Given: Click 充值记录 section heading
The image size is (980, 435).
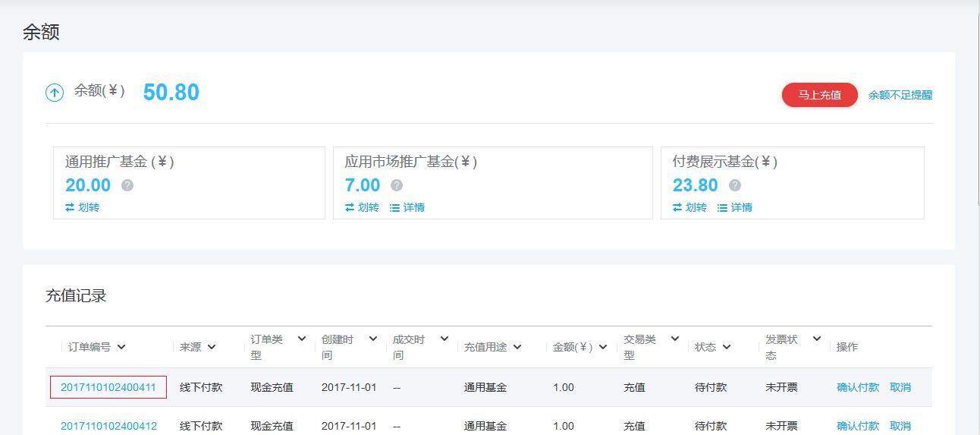Looking at the screenshot, I should click(x=76, y=296).
